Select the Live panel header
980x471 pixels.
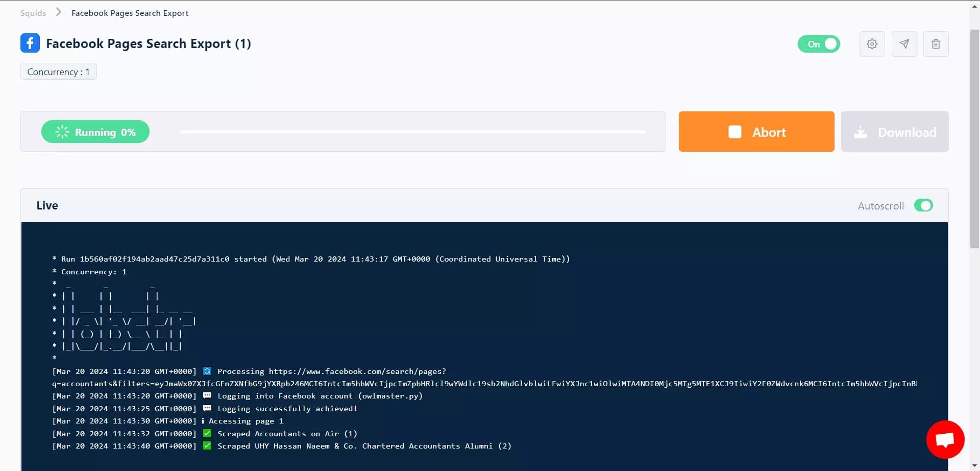point(47,205)
